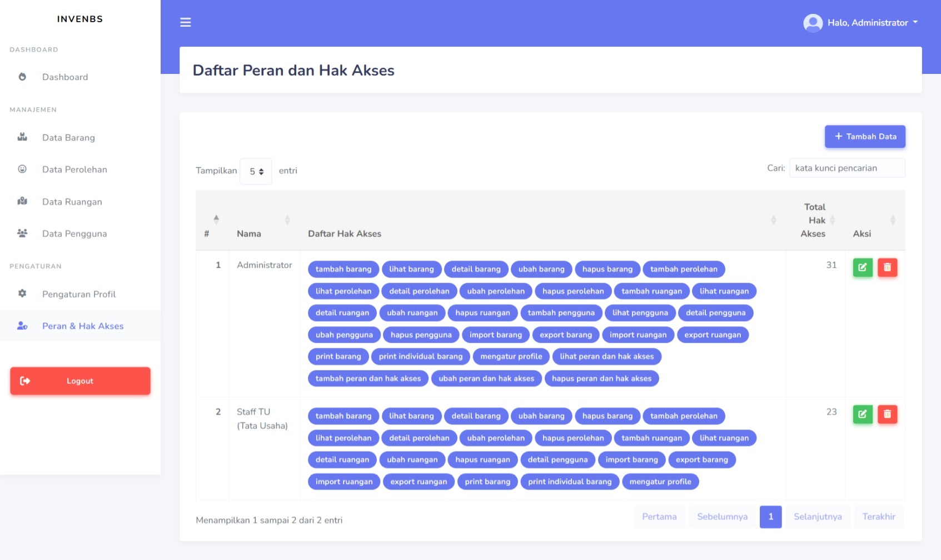Click the Selanjutnya pagination link
Screen dimensions: 941x560
click(x=818, y=517)
